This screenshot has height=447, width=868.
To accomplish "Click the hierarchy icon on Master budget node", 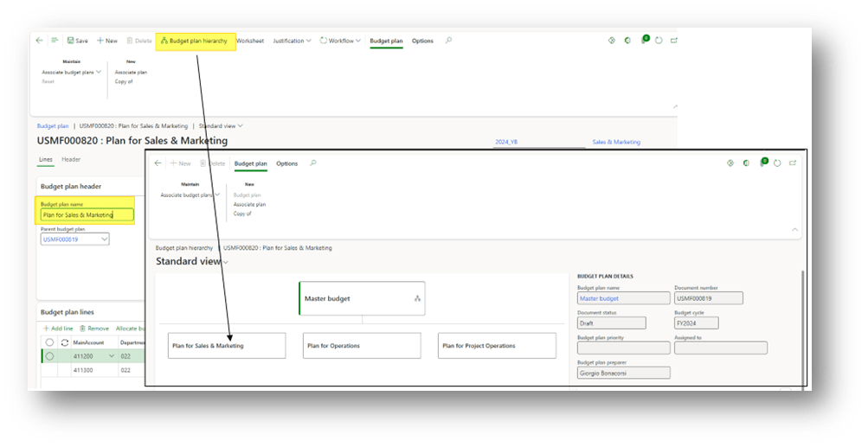I will [x=417, y=298].
